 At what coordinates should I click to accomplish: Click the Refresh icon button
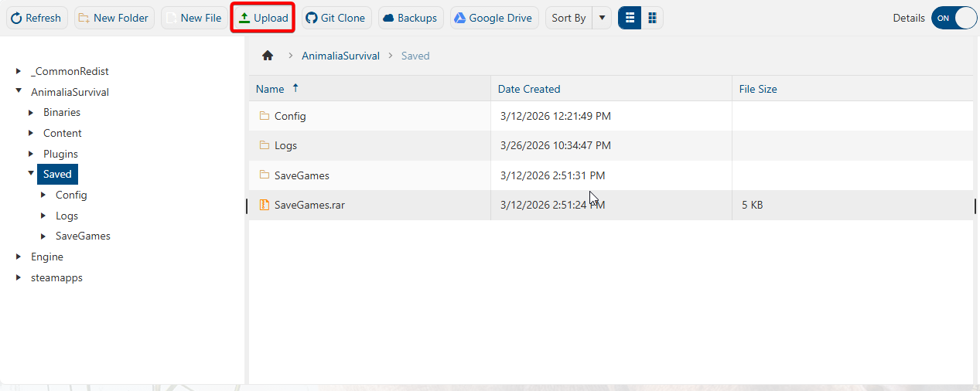[x=36, y=18]
